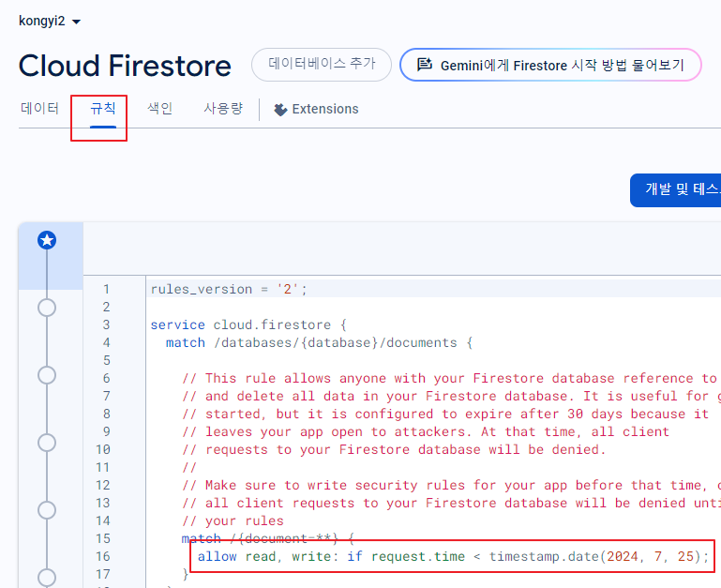The image size is (721, 588).
Task: Click the 데이터베이스 추가 button
Action: (322, 65)
